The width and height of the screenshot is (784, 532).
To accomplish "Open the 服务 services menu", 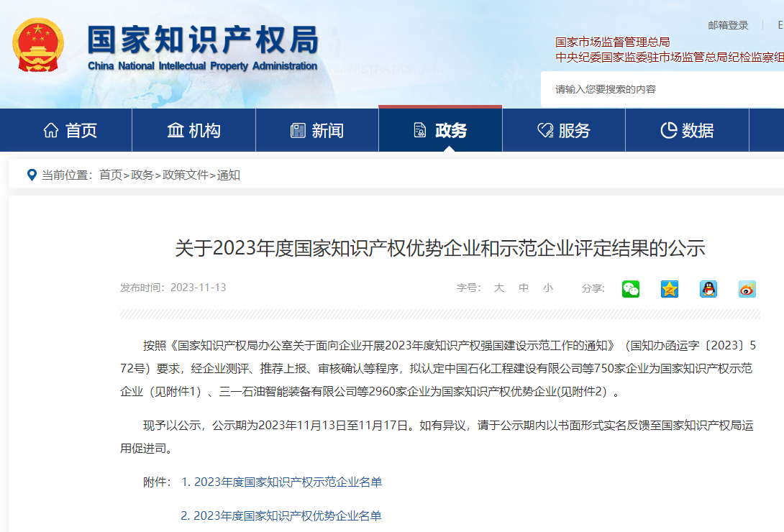I will pyautogui.click(x=564, y=130).
